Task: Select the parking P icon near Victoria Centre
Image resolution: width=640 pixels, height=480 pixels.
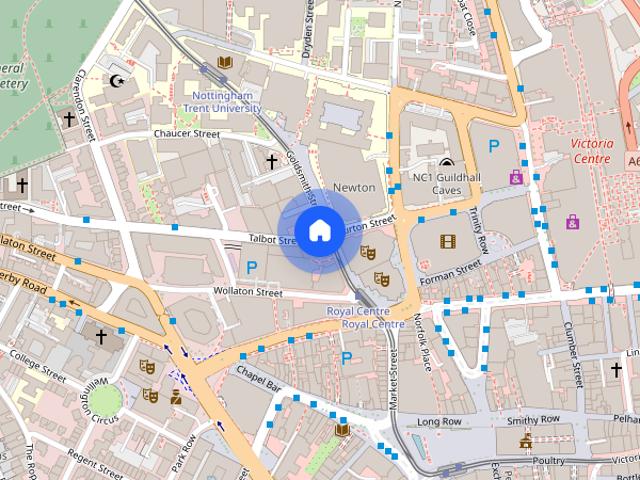Action: tap(494, 146)
